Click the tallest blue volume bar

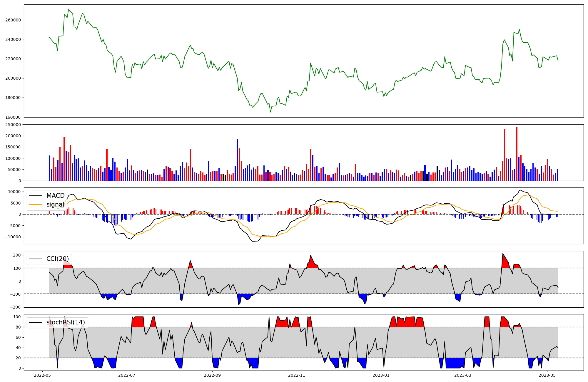(x=237, y=160)
